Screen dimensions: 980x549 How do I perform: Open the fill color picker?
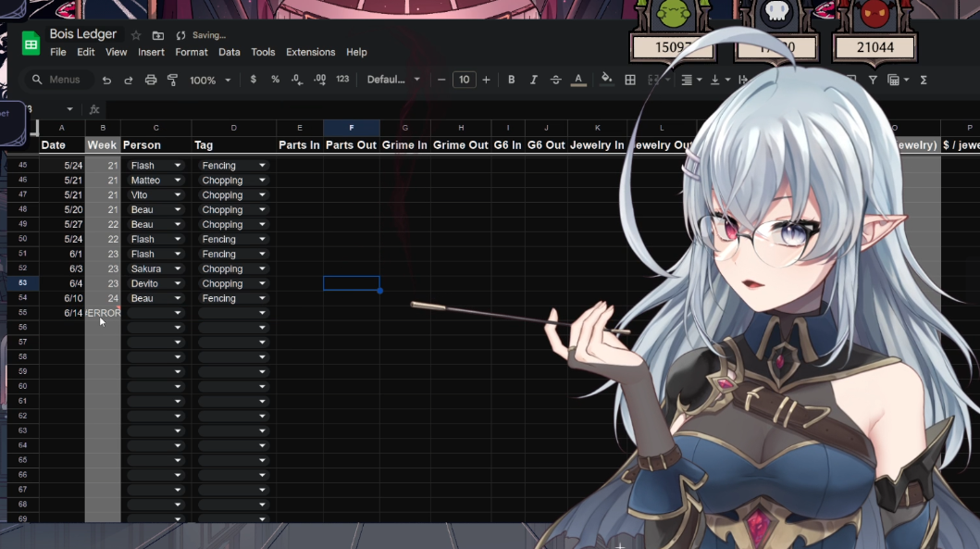pyautogui.click(x=606, y=80)
